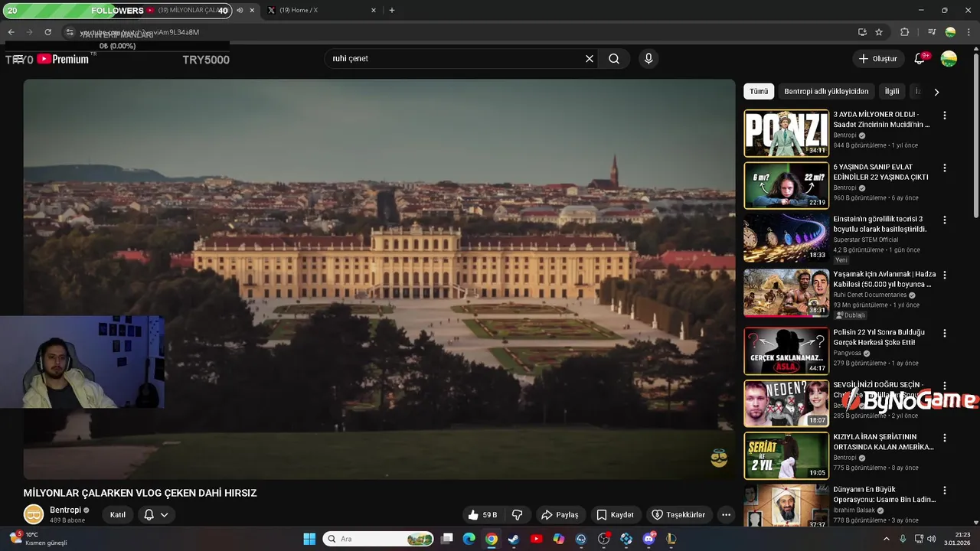This screenshot has width=980, height=551.
Task: Mute the YouTube tab audio
Action: (240, 11)
